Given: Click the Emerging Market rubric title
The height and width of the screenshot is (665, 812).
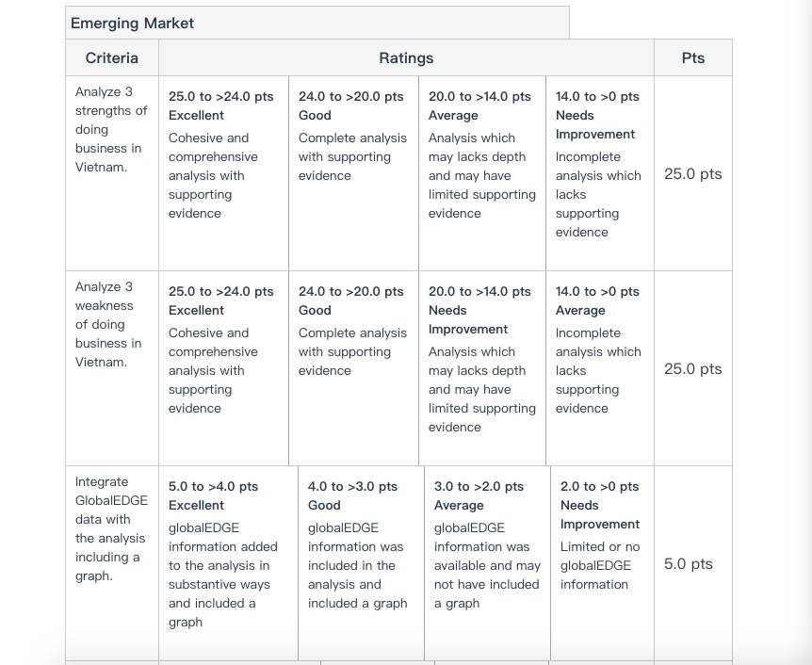Looking at the screenshot, I should pos(132,24).
